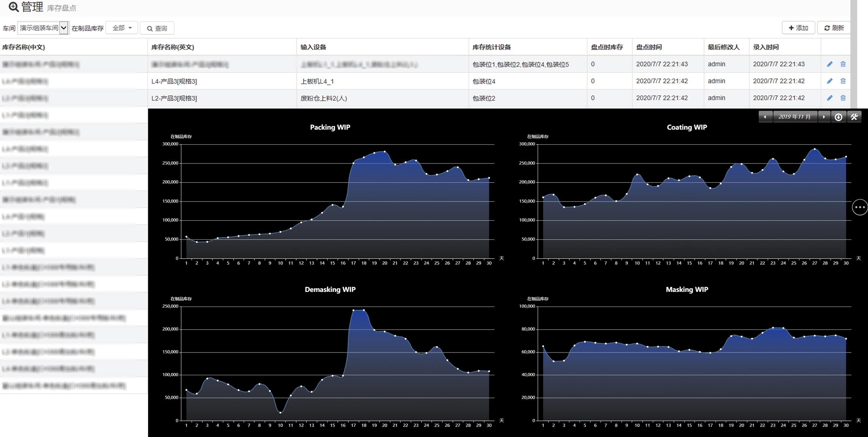Click the magnifier icon beside 管理

(x=14, y=7)
